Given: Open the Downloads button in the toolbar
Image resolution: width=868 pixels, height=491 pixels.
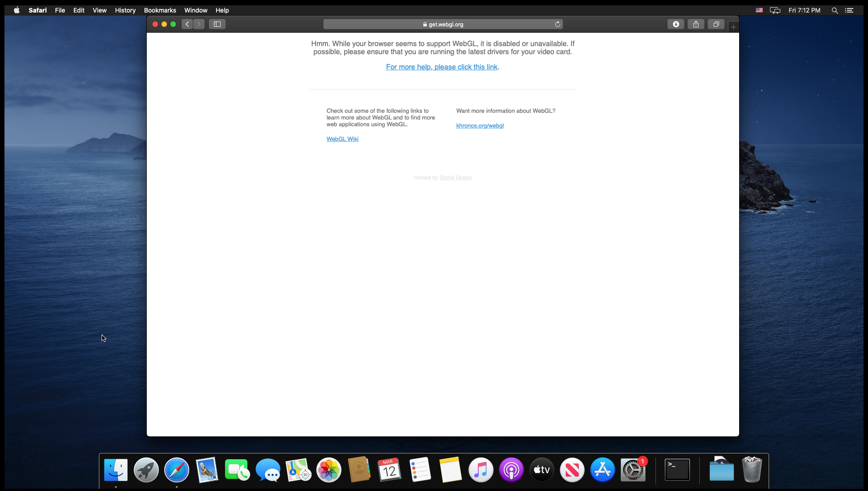Looking at the screenshot, I should coord(676,24).
